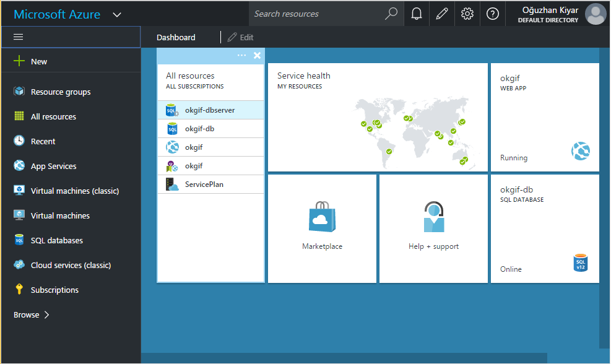Click the All resources tile heading
Viewport: 611px width, 364px height.
pos(190,76)
